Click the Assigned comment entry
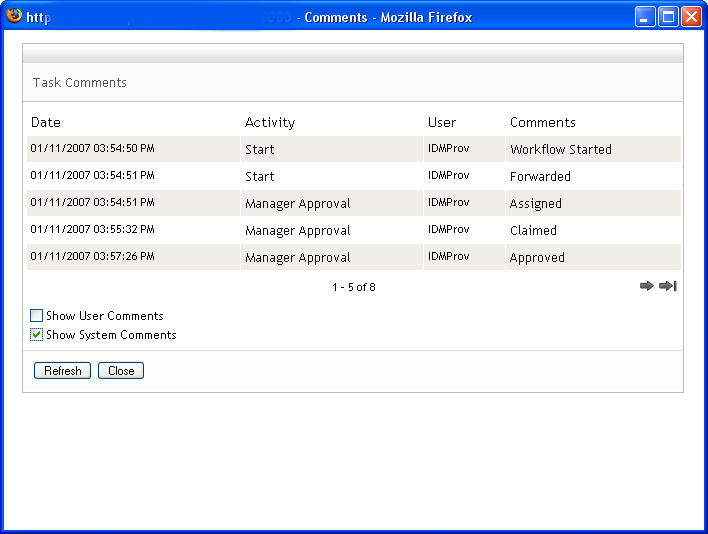 click(x=536, y=203)
